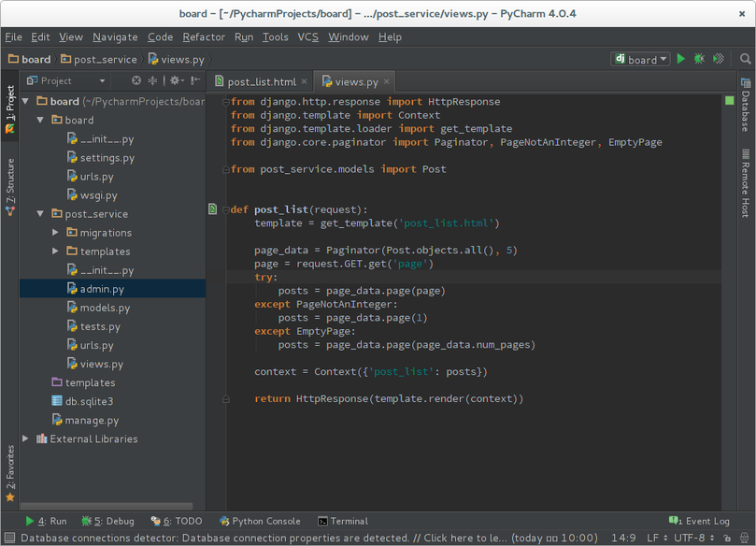Collapse the root board project node
Screen dimensions: 756x546
pyautogui.click(x=25, y=101)
